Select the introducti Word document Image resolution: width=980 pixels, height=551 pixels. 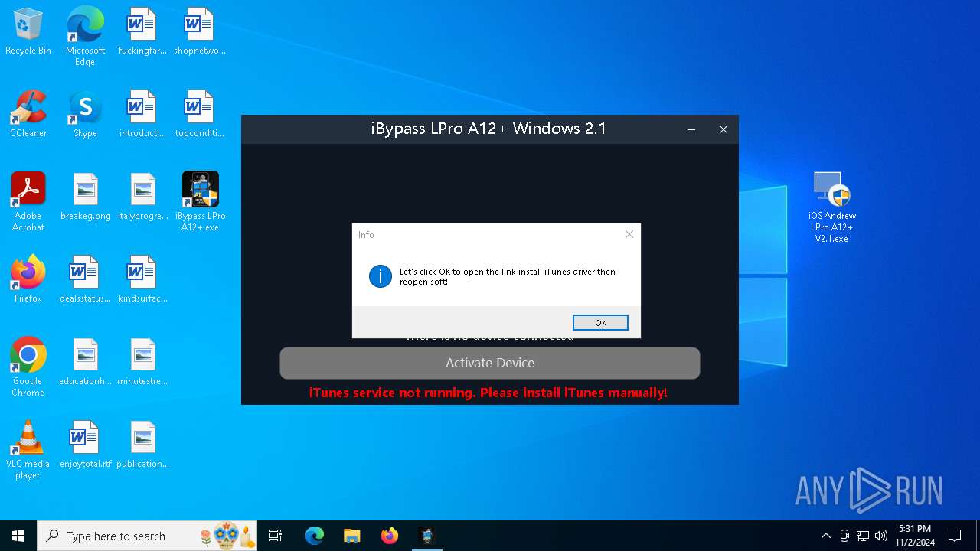pos(142,114)
